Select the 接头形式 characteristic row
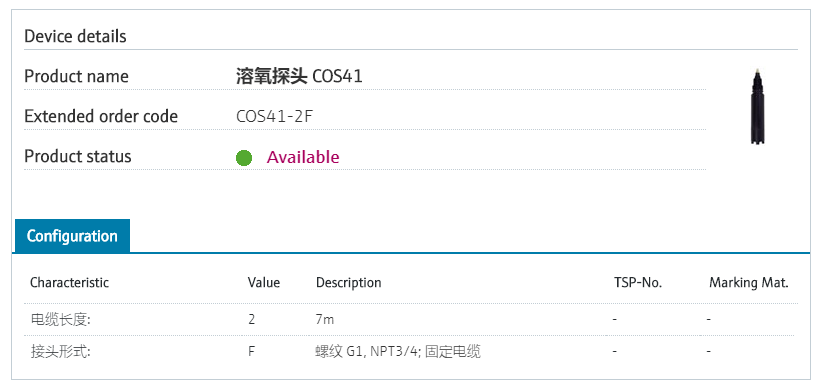Screen dimensions: 822x385 click(411, 351)
